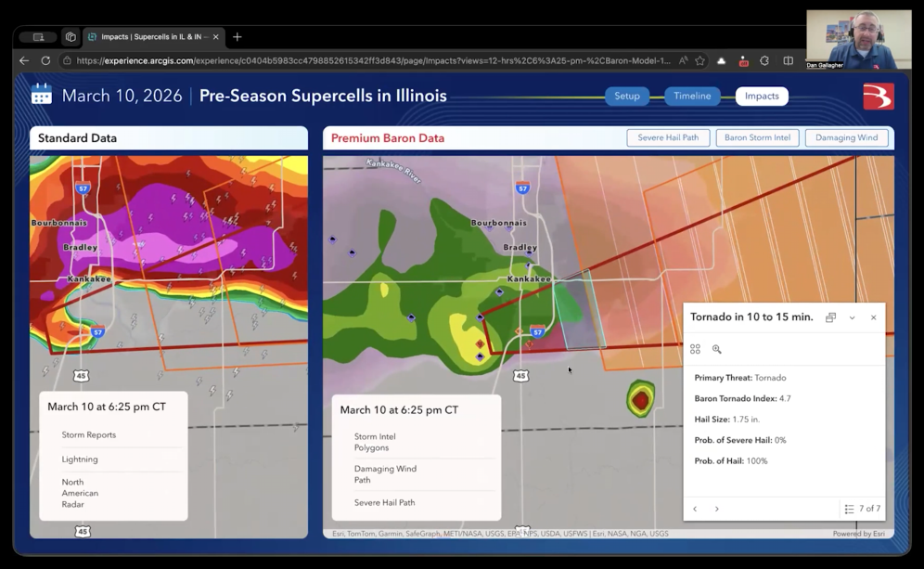Viewport: 924px width, 569px height.
Task: Toggle the Severe Hail Path layer button
Action: point(668,137)
